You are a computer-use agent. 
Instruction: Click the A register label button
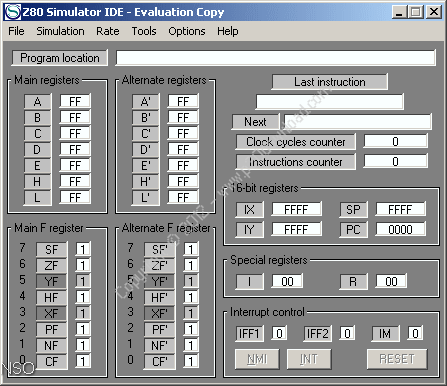point(38,102)
